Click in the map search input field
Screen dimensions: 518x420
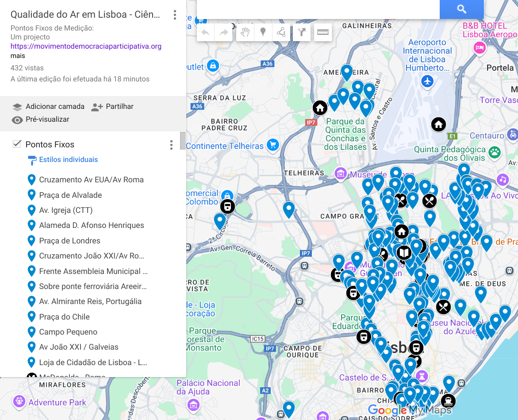click(x=318, y=9)
